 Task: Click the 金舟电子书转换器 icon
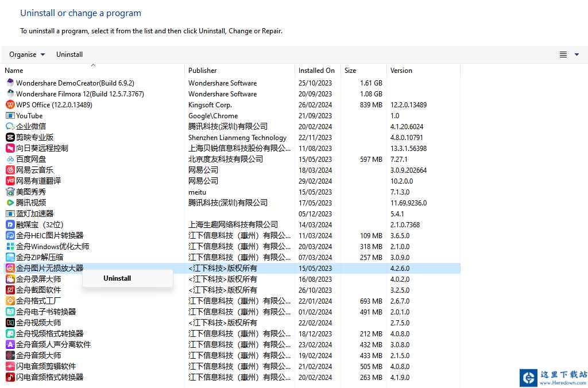10,312
